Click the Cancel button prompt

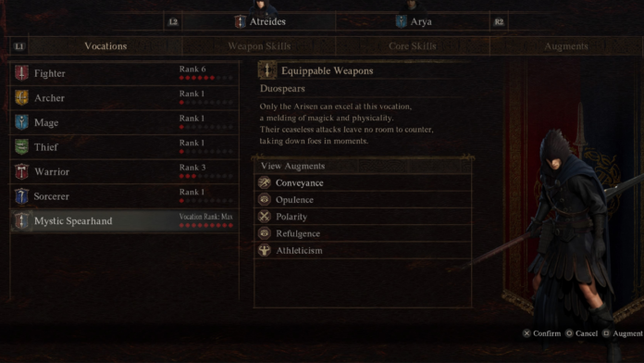tap(581, 333)
